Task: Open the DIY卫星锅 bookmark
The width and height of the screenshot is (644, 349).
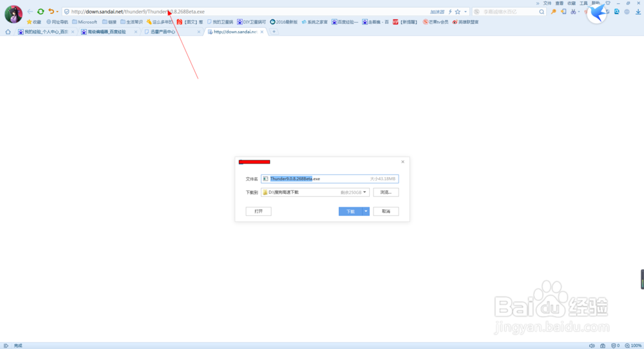Action: click(x=251, y=22)
